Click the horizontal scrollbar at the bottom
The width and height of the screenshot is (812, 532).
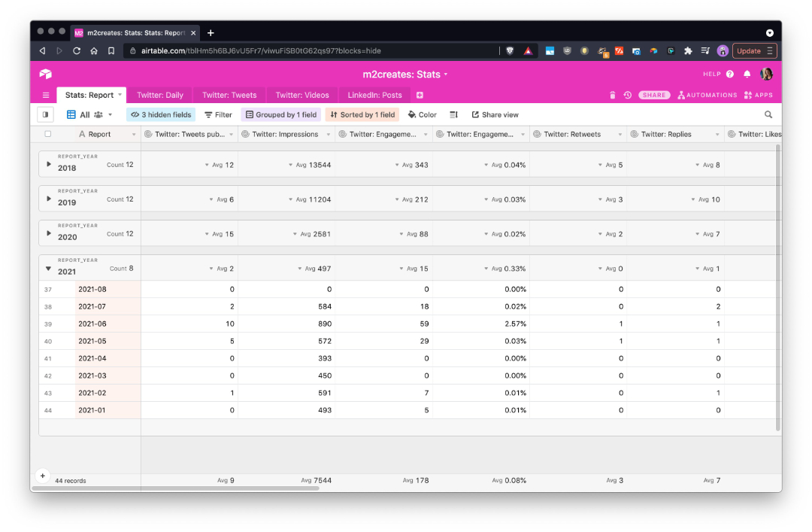pos(175,488)
